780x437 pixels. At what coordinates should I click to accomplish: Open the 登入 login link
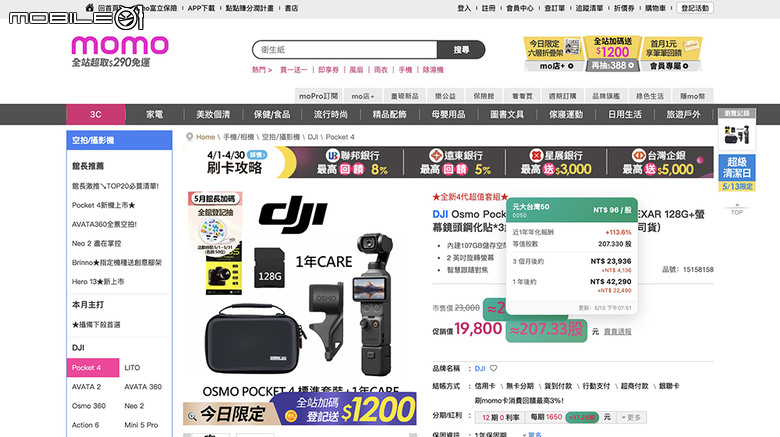pyautogui.click(x=464, y=8)
